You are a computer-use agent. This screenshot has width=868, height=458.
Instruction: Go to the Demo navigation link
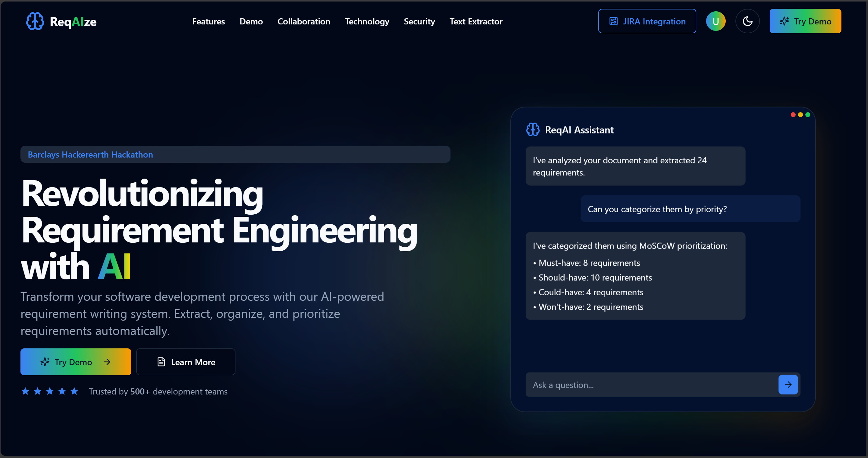pos(251,22)
